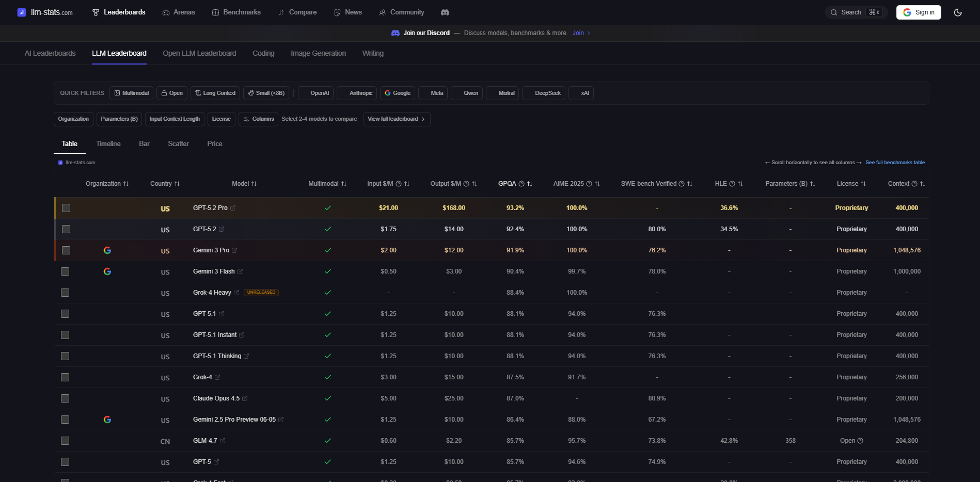Sort by SWE-bench Verified arrows icon

(x=690, y=184)
